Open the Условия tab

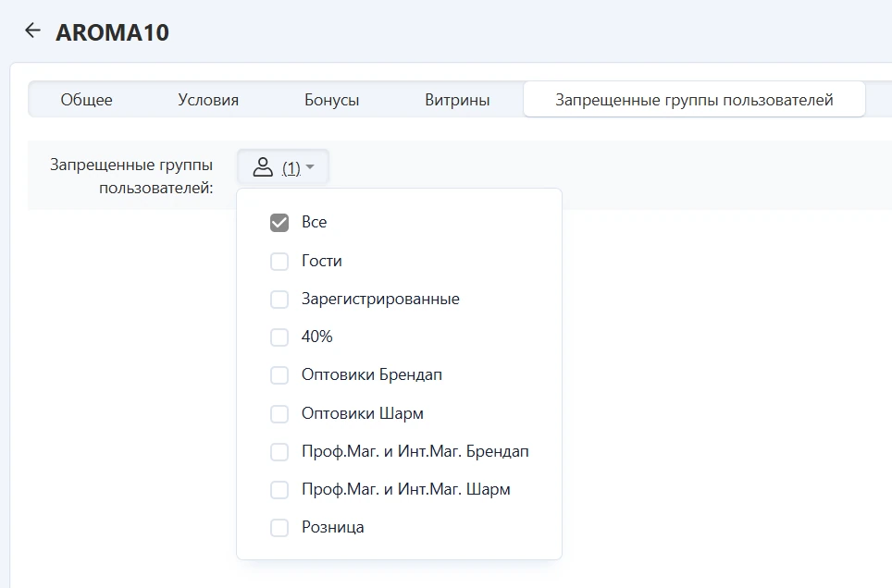coord(208,100)
